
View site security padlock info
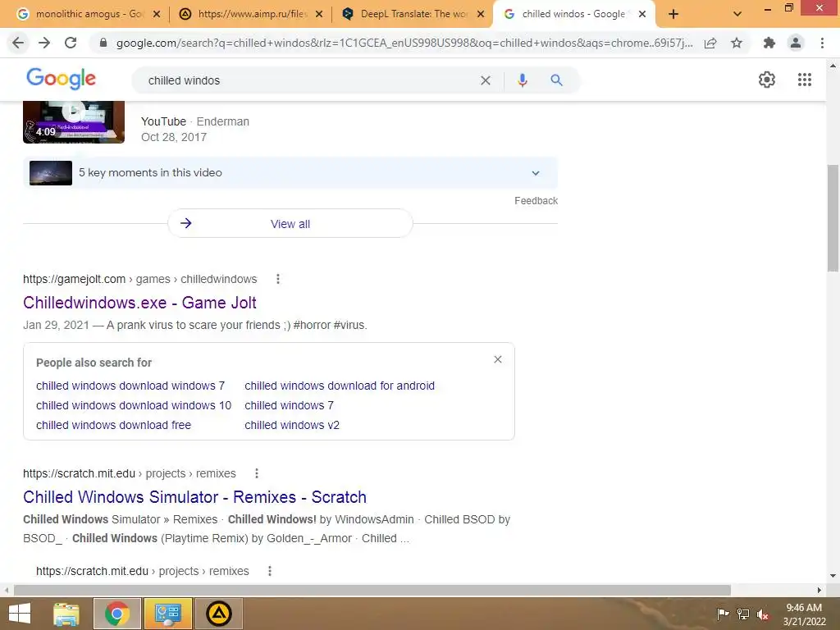pyautogui.click(x=103, y=43)
